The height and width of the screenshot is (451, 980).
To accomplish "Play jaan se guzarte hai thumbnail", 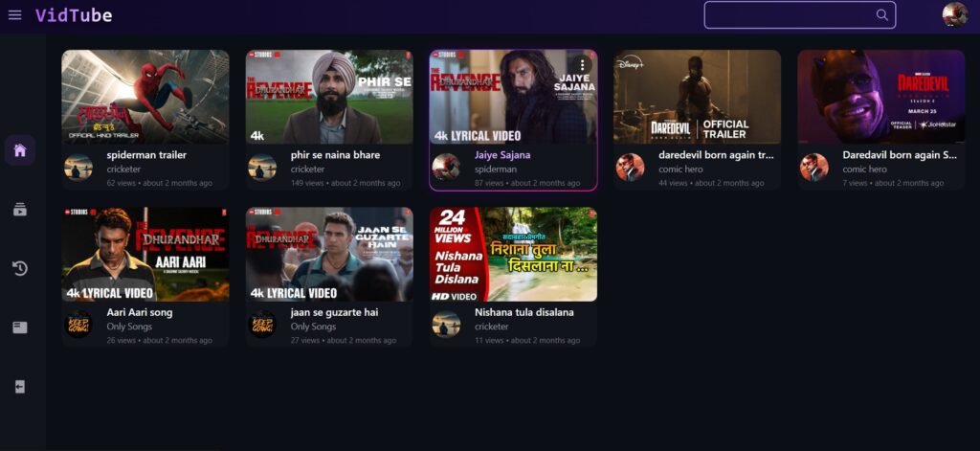I will tap(329, 255).
